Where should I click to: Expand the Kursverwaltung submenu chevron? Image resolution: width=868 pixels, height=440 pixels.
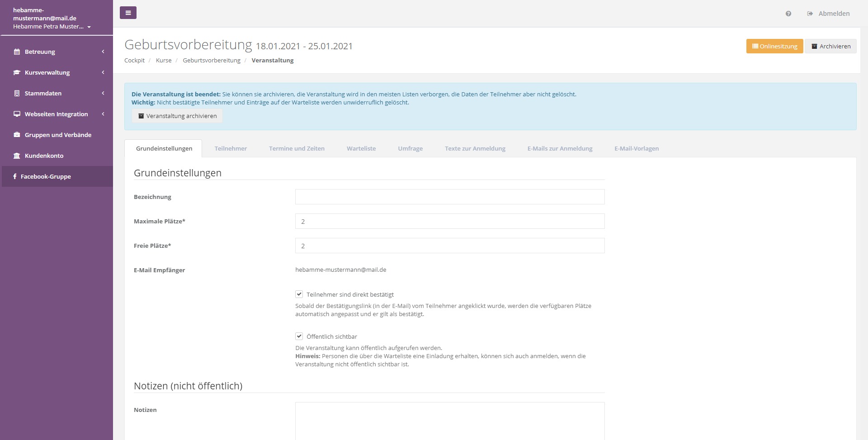click(103, 72)
